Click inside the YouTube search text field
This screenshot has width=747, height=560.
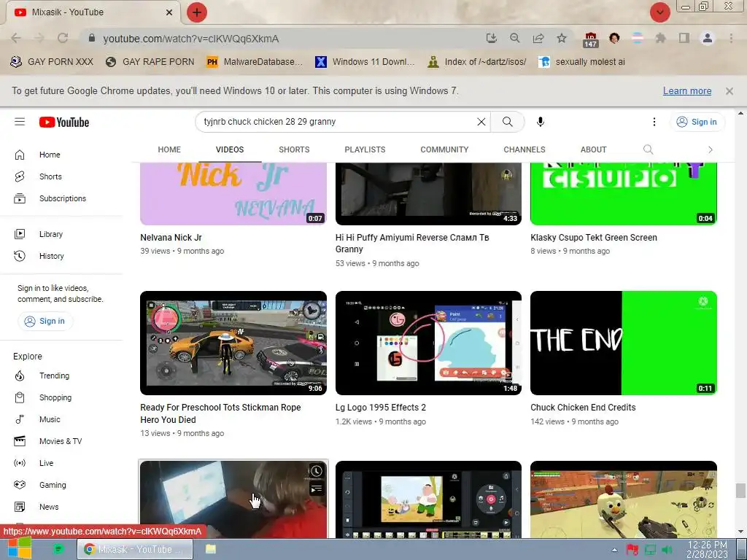(337, 122)
